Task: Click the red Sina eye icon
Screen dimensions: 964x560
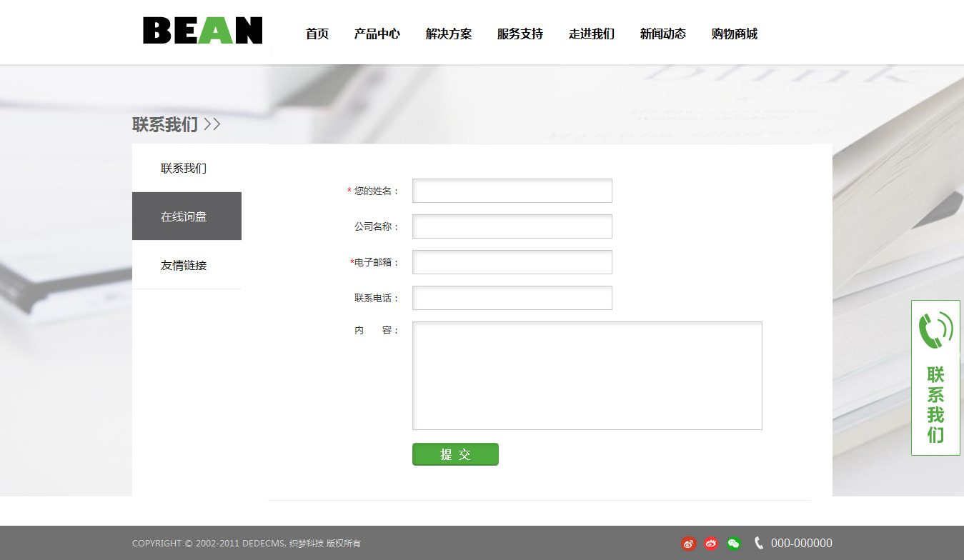Action: [711, 544]
